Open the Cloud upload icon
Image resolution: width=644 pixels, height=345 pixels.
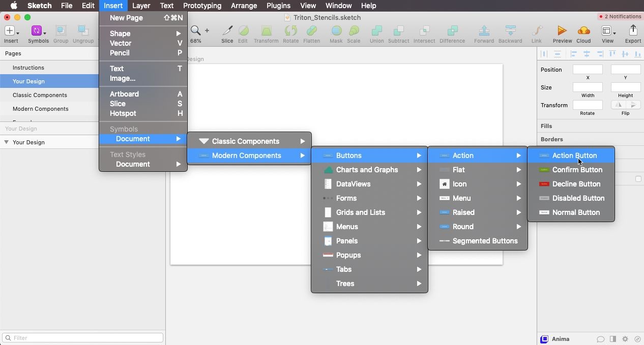583,32
